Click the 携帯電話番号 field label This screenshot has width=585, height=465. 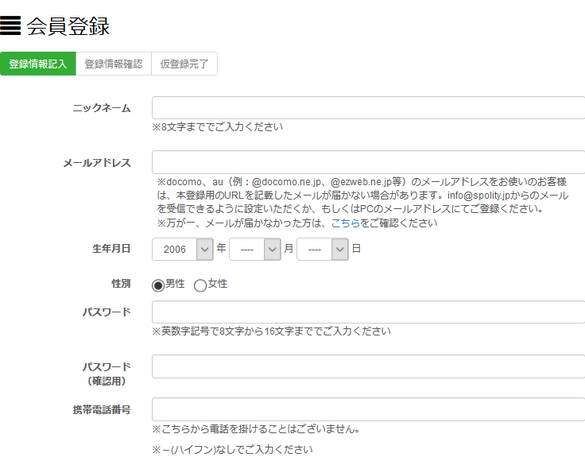[x=101, y=410]
